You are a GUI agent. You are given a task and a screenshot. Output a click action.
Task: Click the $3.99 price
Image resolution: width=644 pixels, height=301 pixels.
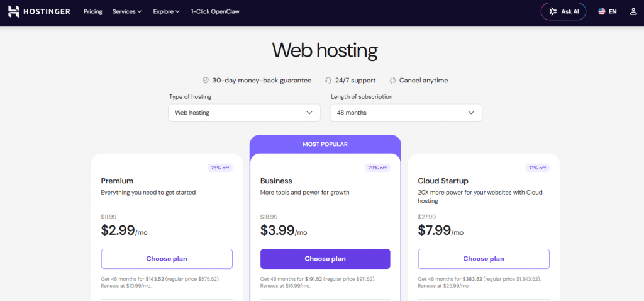(277, 230)
